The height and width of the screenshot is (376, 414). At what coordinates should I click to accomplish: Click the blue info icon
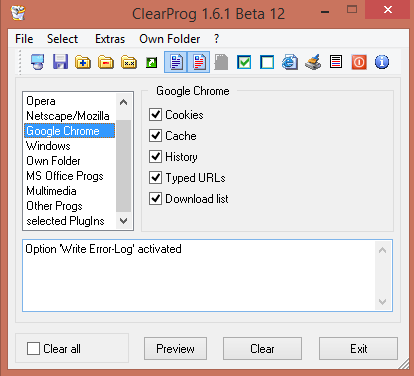pyautogui.click(x=382, y=62)
